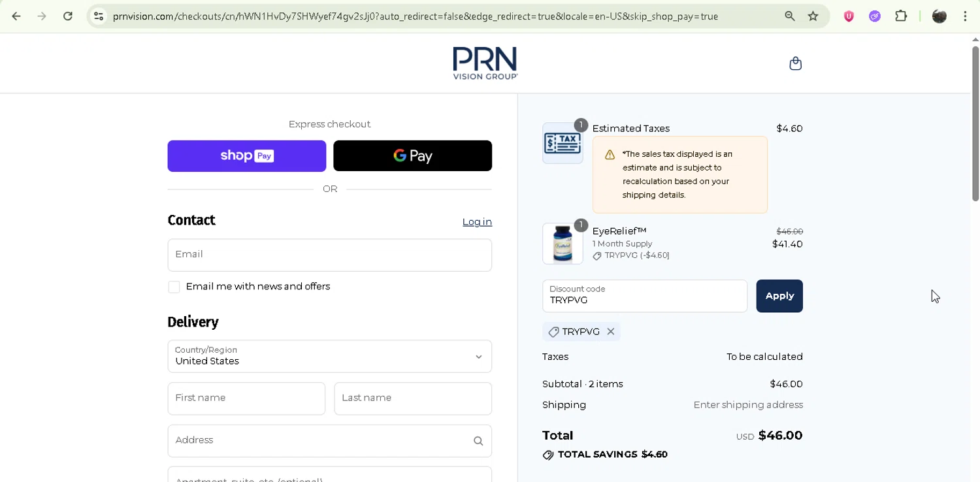Click the discounted $41.40 price
Viewport: 980px width, 482px height.
[x=787, y=244]
